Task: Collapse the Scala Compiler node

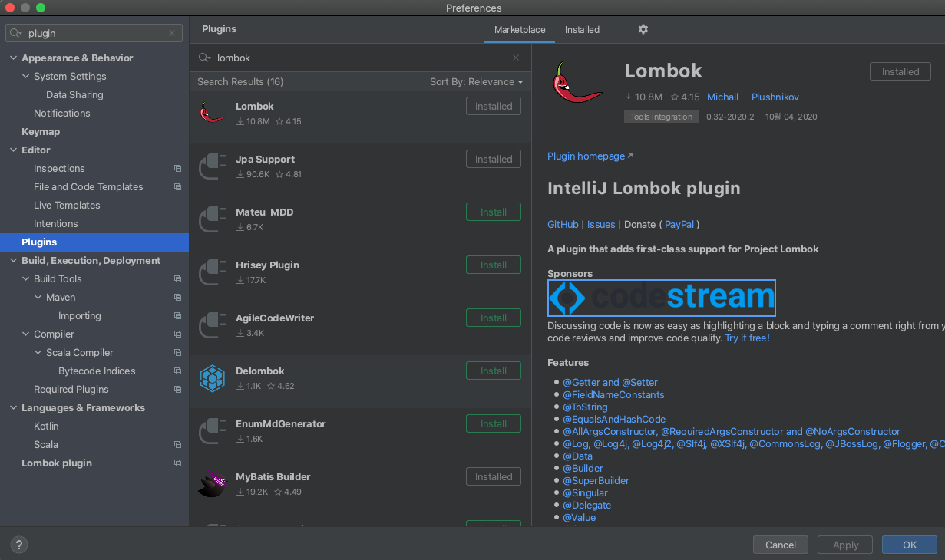Action: point(38,353)
